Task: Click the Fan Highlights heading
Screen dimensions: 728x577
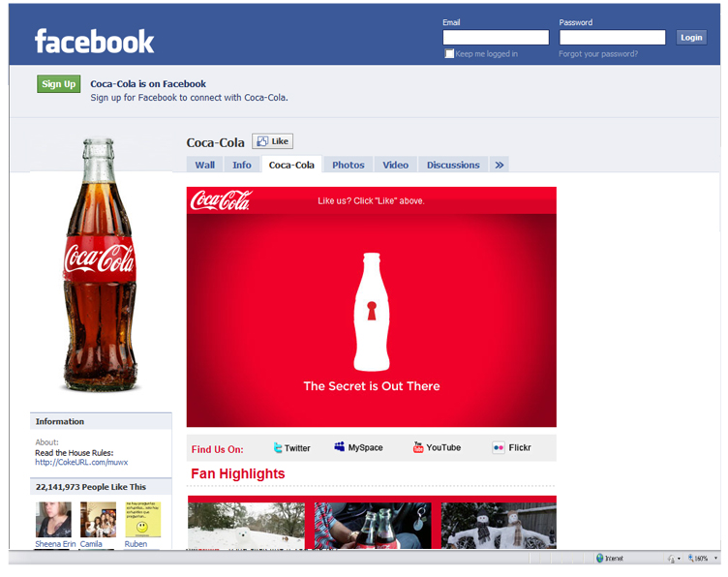Action: pos(238,473)
